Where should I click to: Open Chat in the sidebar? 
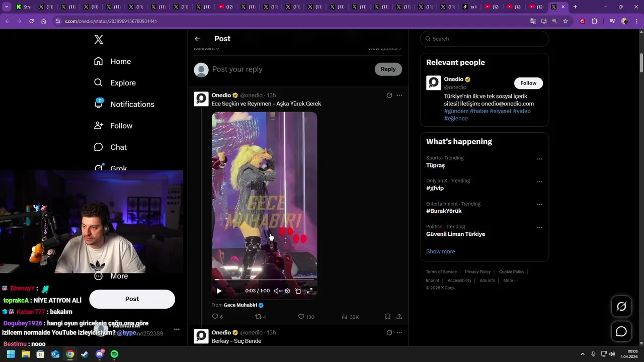coord(110,147)
